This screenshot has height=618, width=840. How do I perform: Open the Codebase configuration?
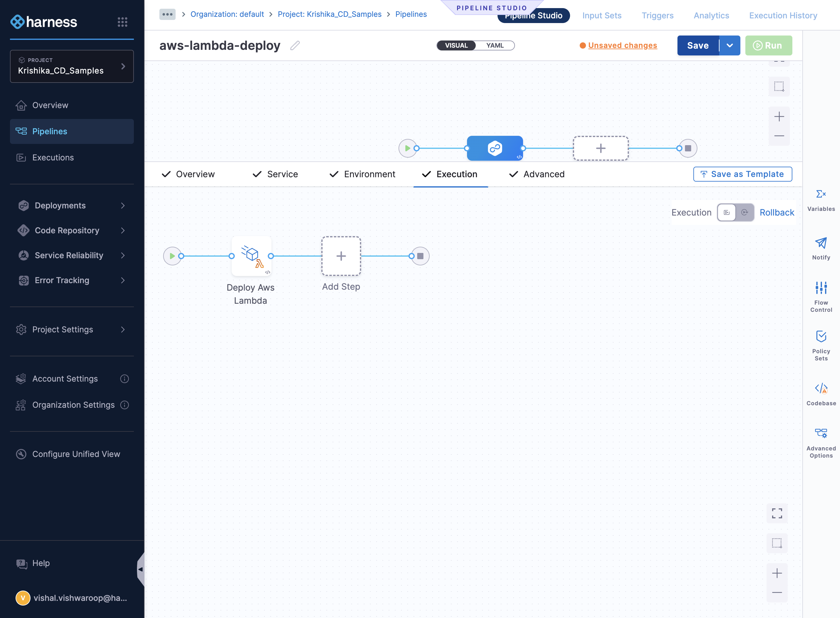point(821,394)
